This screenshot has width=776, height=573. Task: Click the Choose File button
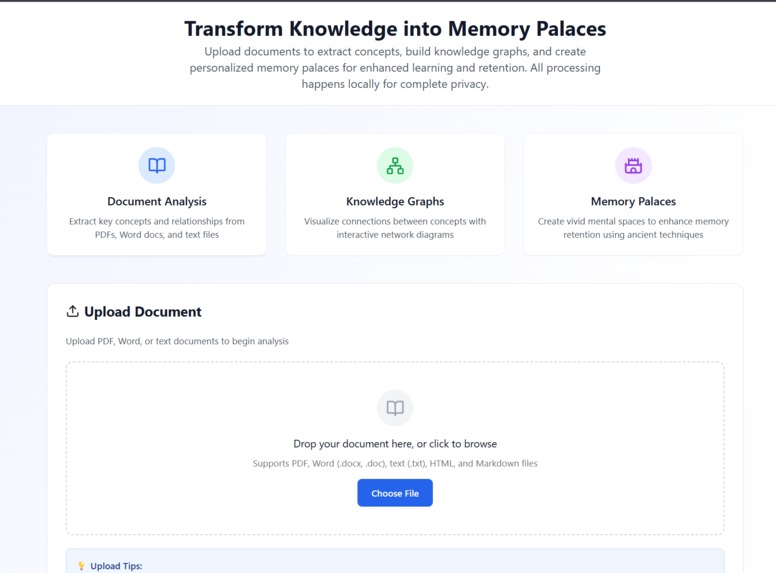click(395, 493)
